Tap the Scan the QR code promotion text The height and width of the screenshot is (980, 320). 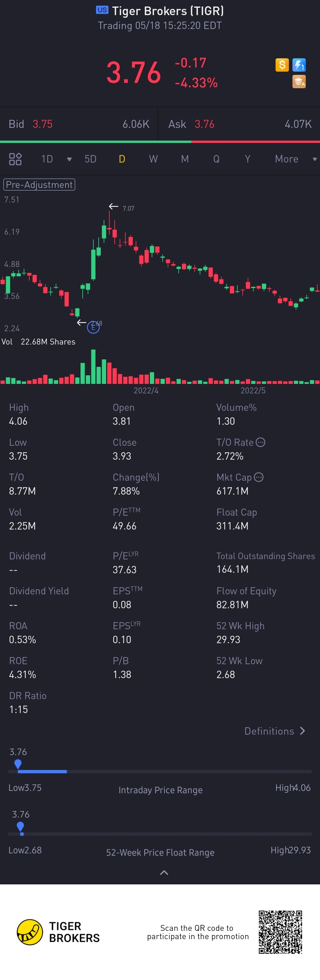pos(198,932)
